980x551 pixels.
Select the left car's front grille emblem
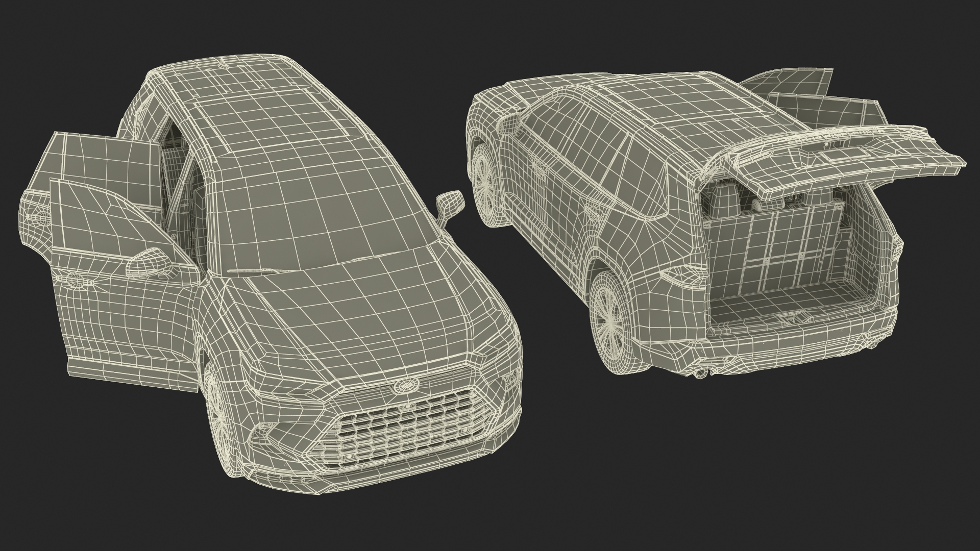pos(407,386)
